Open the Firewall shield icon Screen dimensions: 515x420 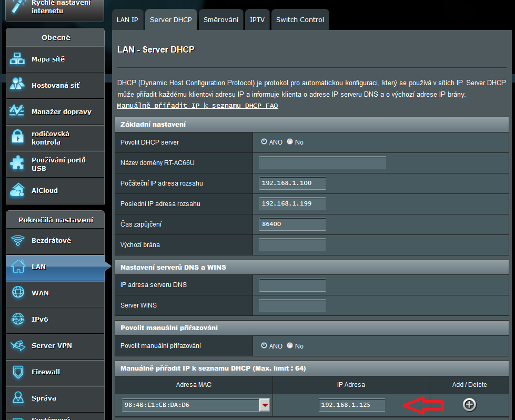[18, 372]
